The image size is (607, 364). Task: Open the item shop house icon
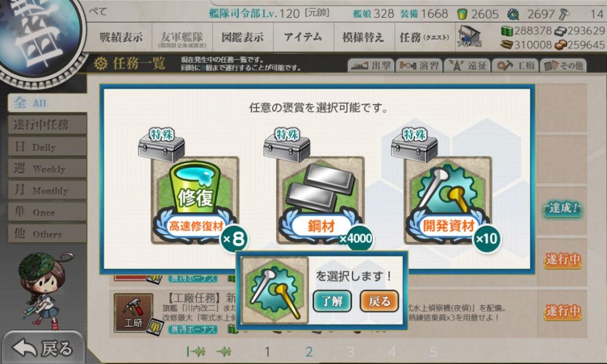click(x=469, y=37)
